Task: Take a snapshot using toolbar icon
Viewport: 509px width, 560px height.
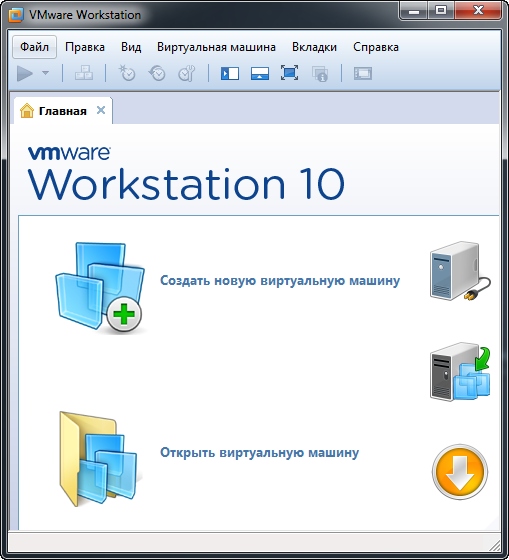Action: [127, 73]
